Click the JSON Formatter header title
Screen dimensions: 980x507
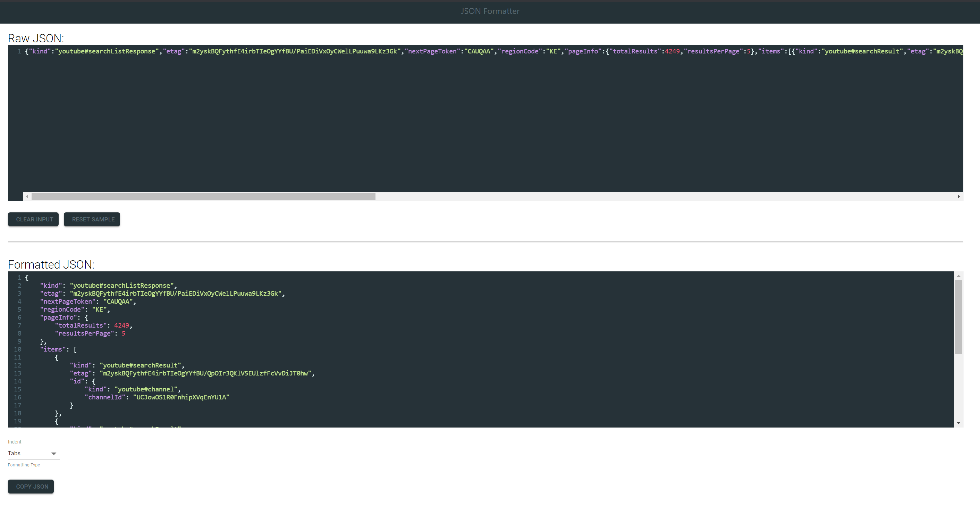490,11
